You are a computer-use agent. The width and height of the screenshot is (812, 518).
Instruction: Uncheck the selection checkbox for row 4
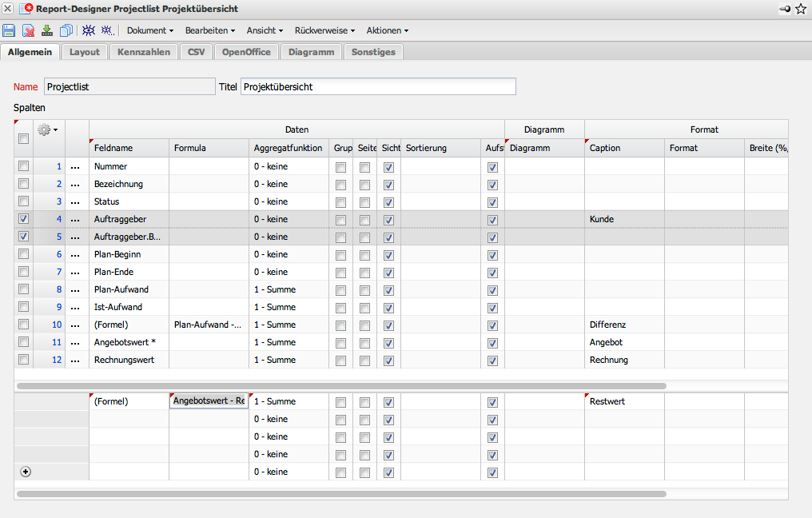23,218
